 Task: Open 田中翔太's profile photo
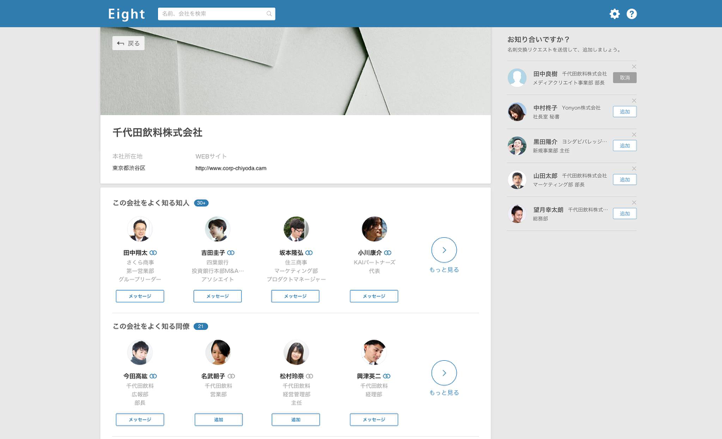(140, 229)
